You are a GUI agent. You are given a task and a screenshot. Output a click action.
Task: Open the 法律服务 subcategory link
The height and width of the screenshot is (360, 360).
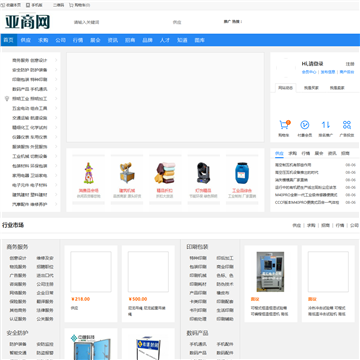pos(45,310)
